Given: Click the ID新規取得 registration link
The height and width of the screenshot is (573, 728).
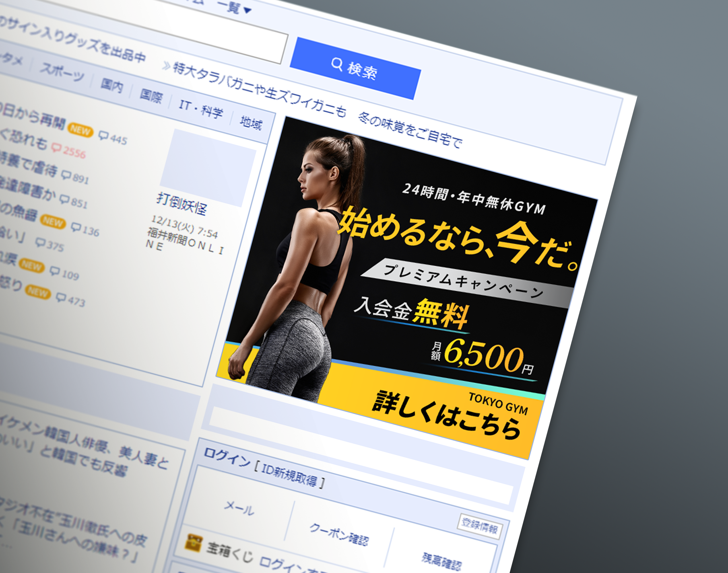Looking at the screenshot, I should pos(289,475).
